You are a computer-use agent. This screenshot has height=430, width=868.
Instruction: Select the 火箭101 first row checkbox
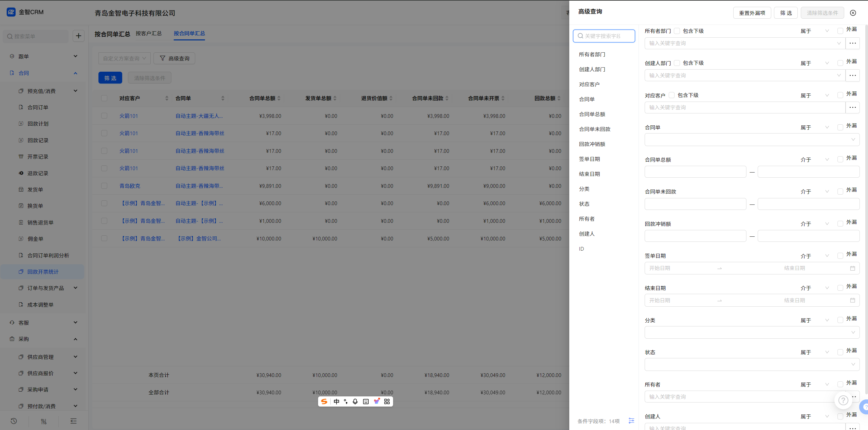click(x=104, y=116)
